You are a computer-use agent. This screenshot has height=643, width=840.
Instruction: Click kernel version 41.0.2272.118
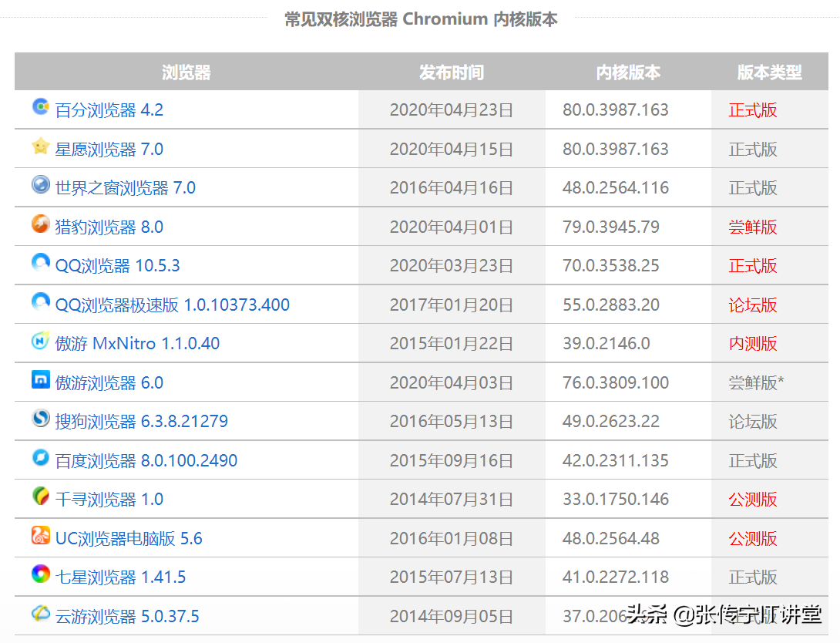(616, 577)
